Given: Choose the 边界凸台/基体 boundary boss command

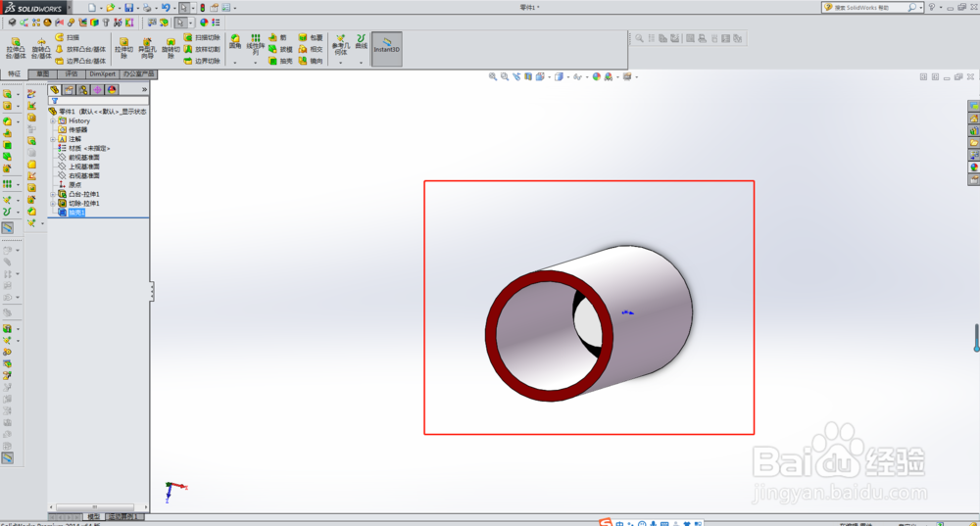Looking at the screenshot, I should 80,62.
